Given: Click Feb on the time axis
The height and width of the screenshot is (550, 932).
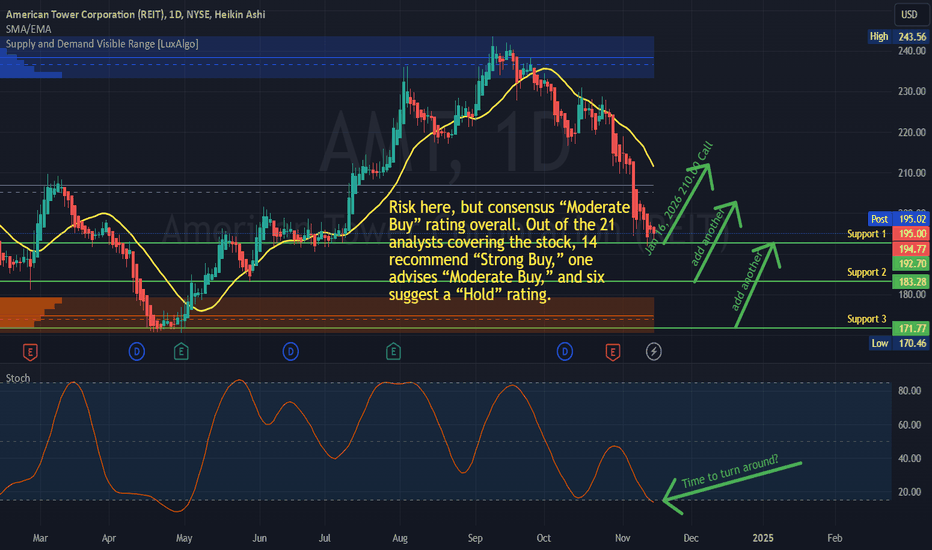Looking at the screenshot, I should (x=835, y=538).
